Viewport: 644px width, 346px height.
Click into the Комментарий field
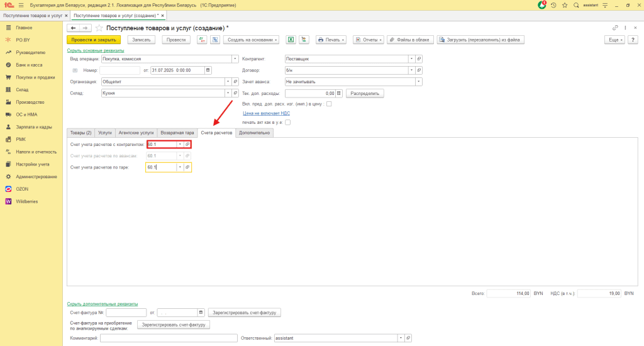pos(169,338)
